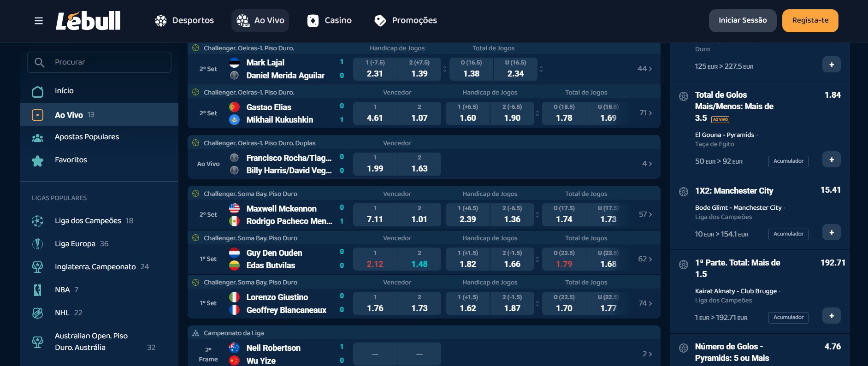Click the NBA logo icon

tap(37, 290)
